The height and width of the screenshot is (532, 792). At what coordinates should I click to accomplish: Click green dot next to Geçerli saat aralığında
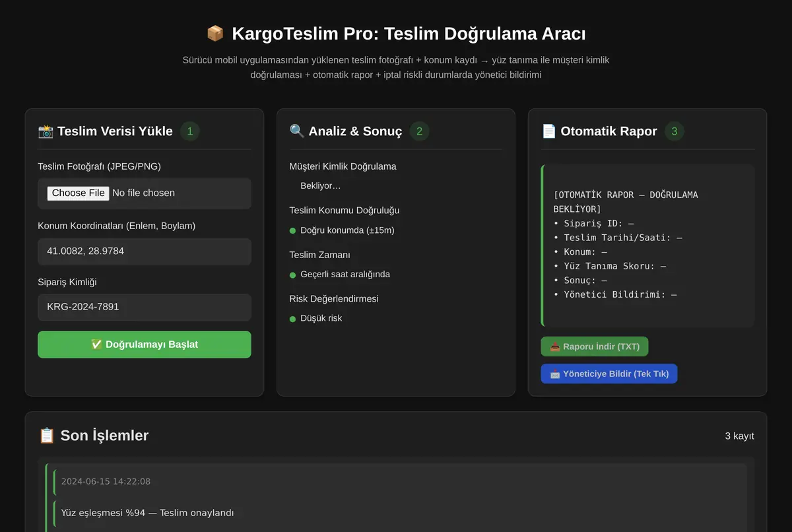click(x=292, y=275)
